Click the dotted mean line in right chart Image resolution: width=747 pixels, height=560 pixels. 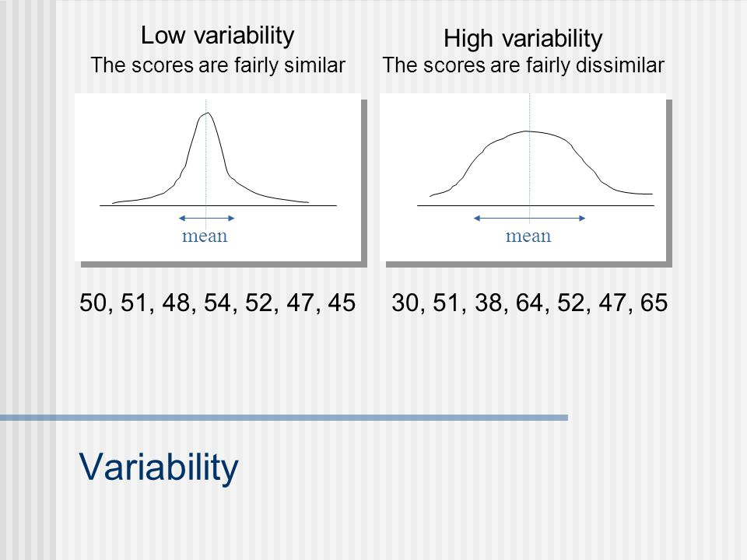pyautogui.click(x=529, y=157)
